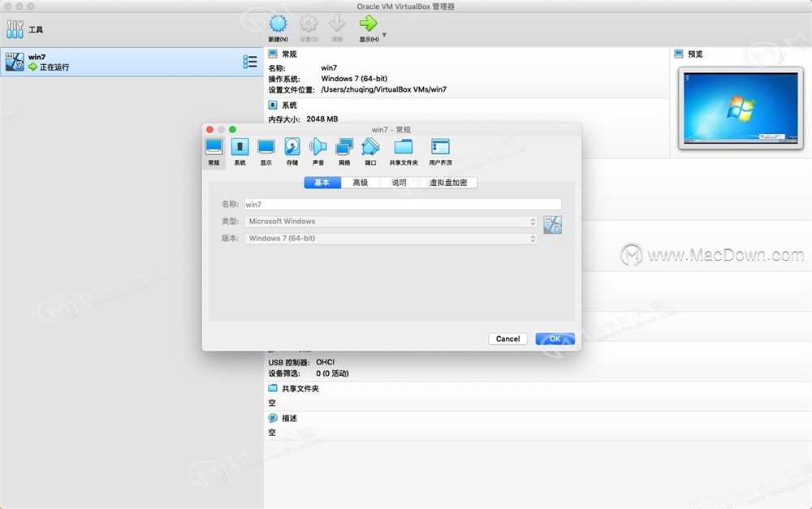Click the Windows 7 OS type icon in dialog

coord(552,225)
